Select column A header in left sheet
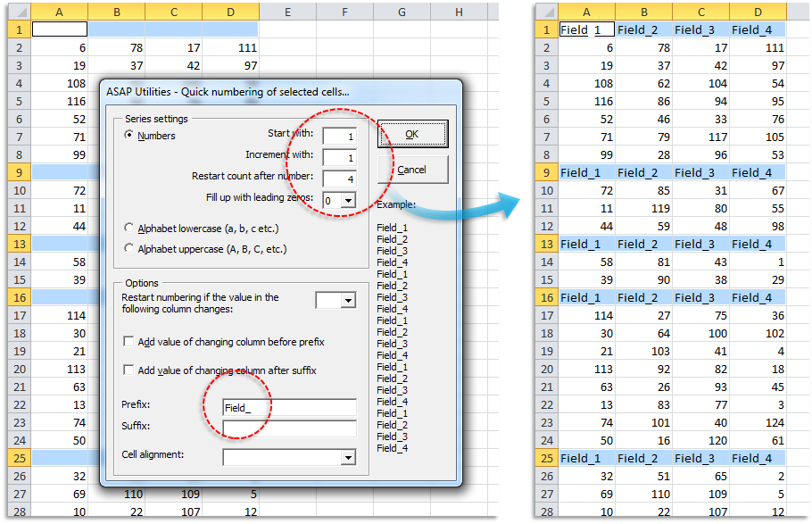The image size is (812, 524). (59, 12)
